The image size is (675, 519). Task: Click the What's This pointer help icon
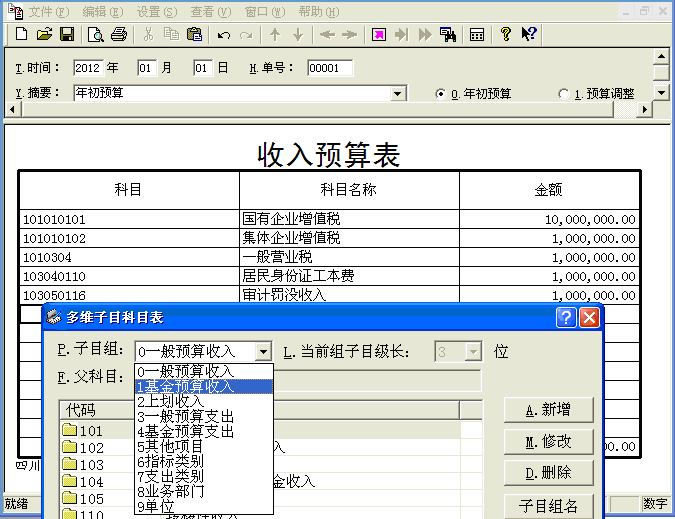(x=529, y=34)
